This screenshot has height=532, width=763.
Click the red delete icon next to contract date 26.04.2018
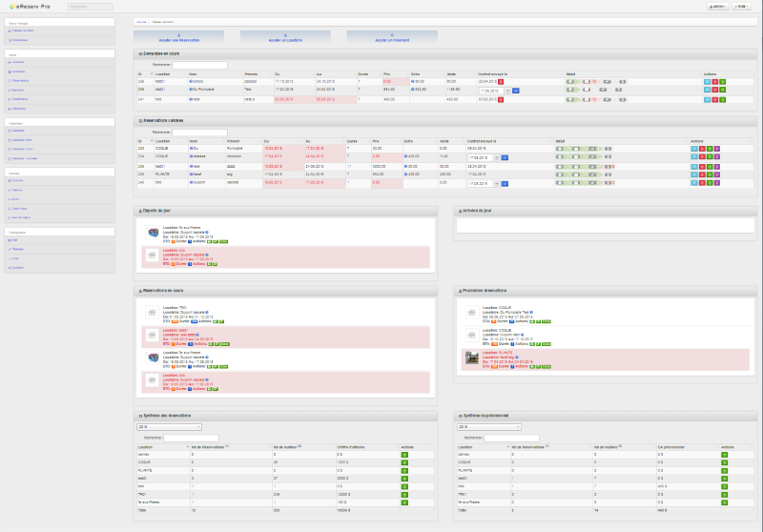501,82
